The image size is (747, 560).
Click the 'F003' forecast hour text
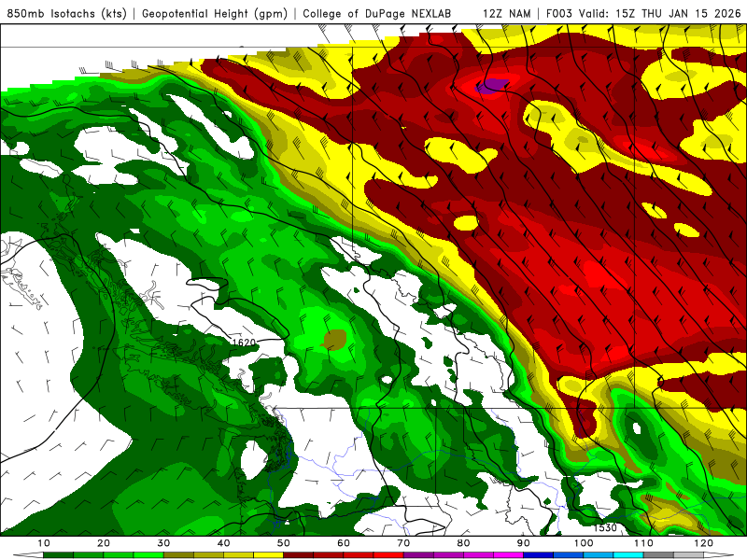[559, 14]
